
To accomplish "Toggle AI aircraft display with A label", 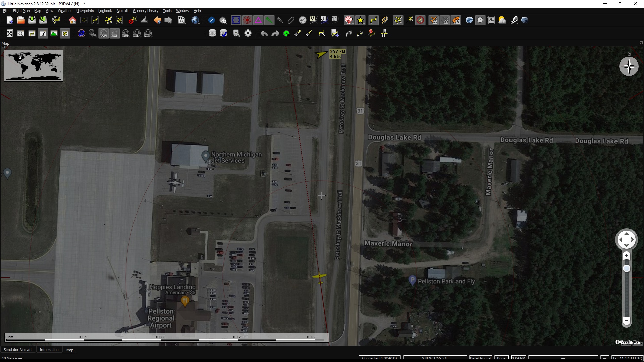I will (433, 20).
